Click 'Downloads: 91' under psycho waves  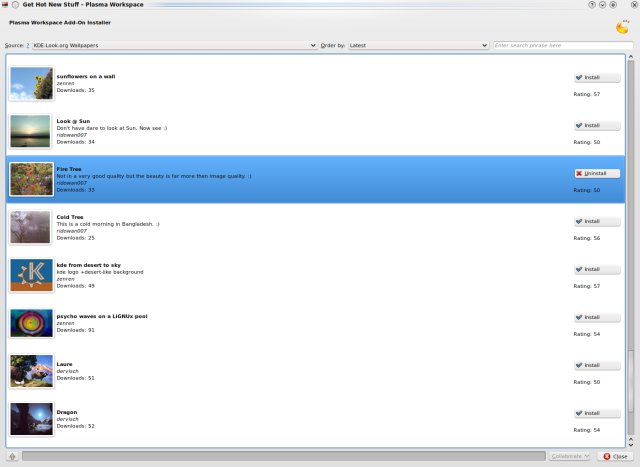76,330
